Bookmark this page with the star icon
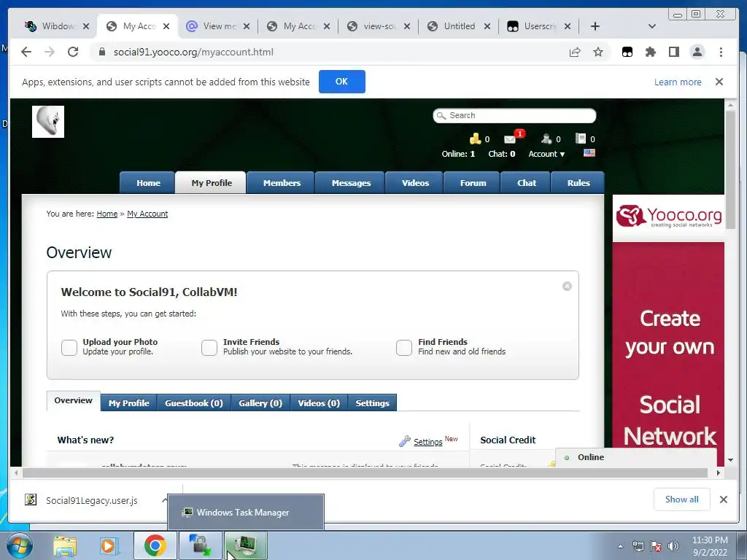The image size is (747, 560). 598,52
